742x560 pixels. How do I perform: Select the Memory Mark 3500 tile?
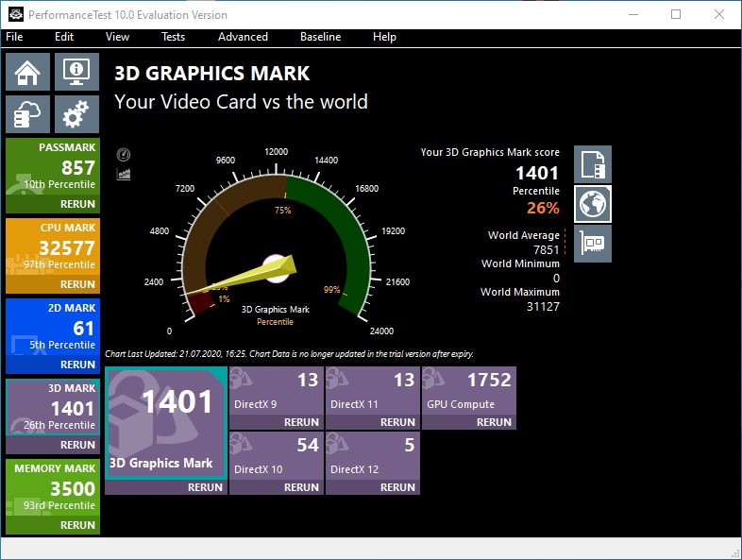click(53, 487)
